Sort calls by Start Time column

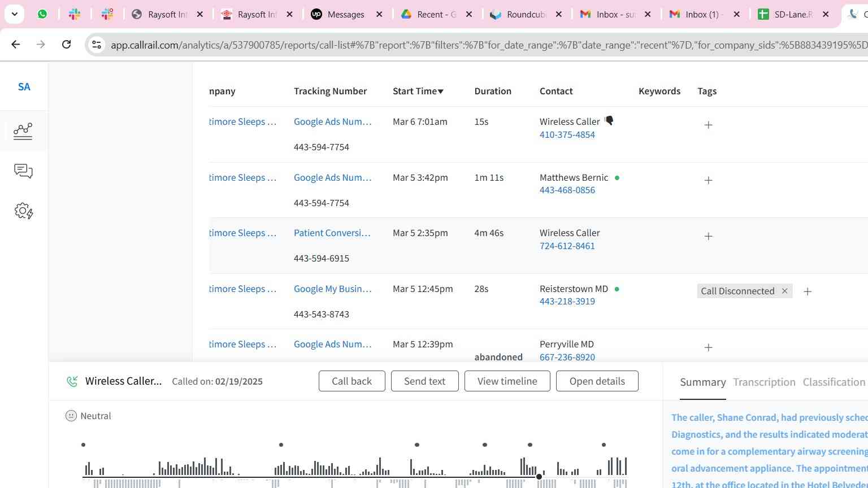tap(418, 91)
